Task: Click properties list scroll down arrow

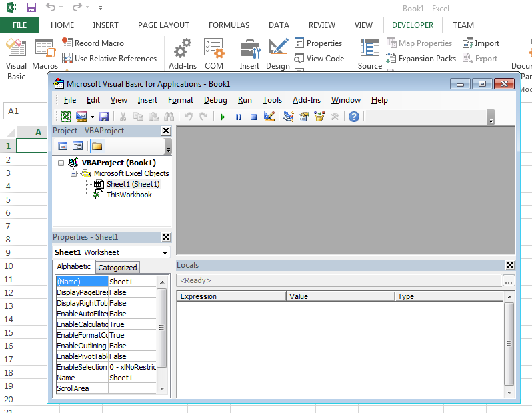Action: tap(162, 389)
